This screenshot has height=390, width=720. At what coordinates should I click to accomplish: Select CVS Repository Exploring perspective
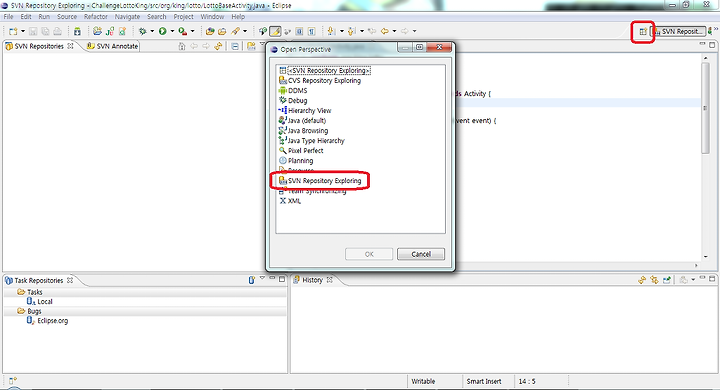click(x=320, y=80)
